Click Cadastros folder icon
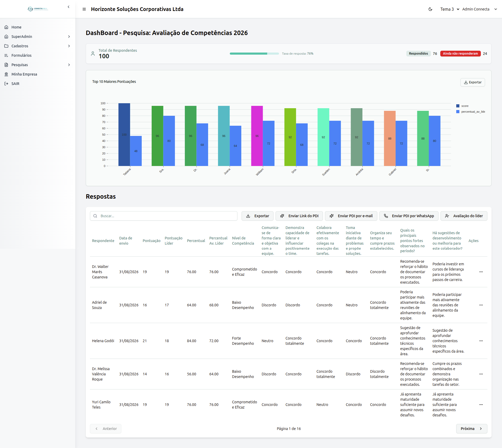The image size is (502, 448). click(x=6, y=46)
